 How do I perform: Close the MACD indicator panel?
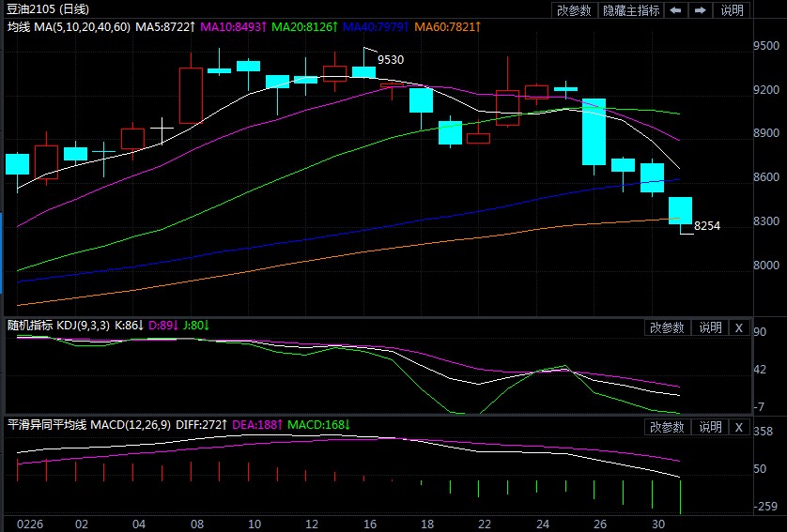point(738,428)
